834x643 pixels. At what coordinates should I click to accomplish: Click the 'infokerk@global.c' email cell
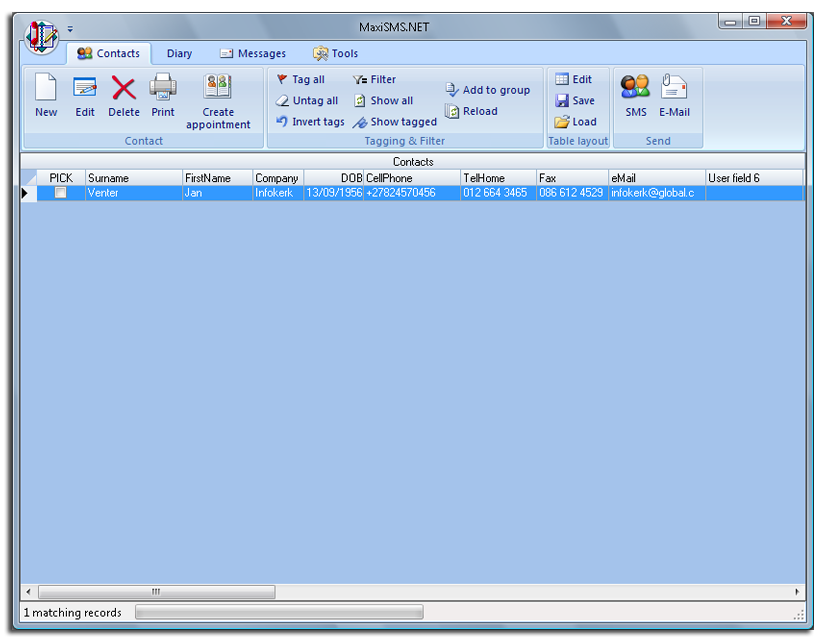click(657, 193)
